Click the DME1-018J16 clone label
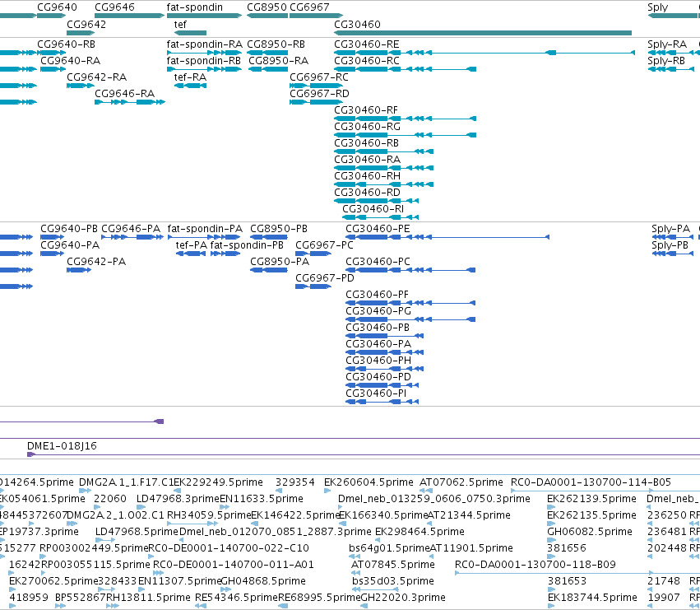This screenshot has width=700, height=610. (x=62, y=446)
